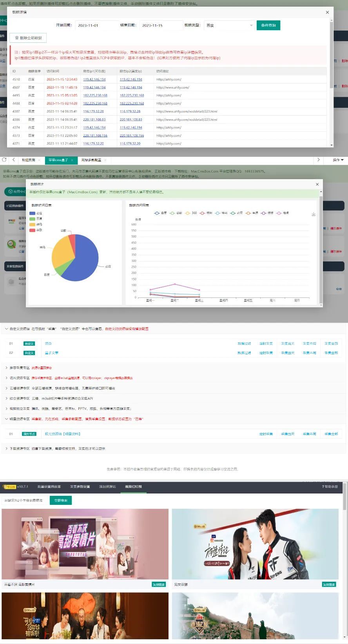Open the 极速悖论 racing drama slide thumbnail

255,544
